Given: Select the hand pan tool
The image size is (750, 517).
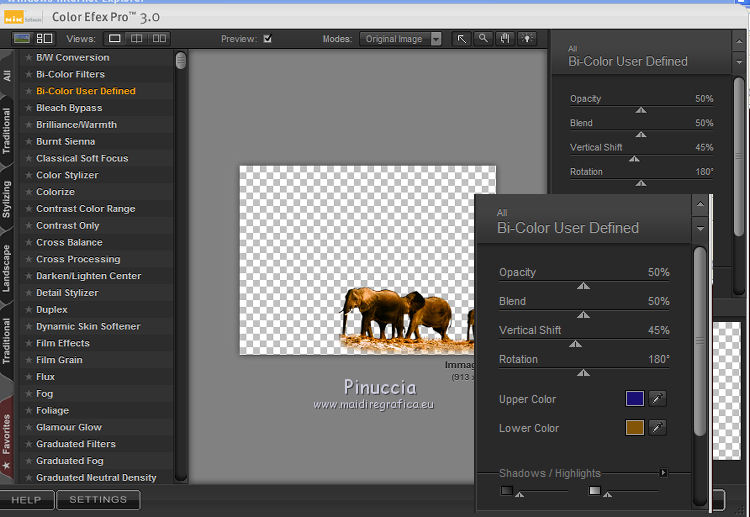Looking at the screenshot, I should (x=505, y=39).
